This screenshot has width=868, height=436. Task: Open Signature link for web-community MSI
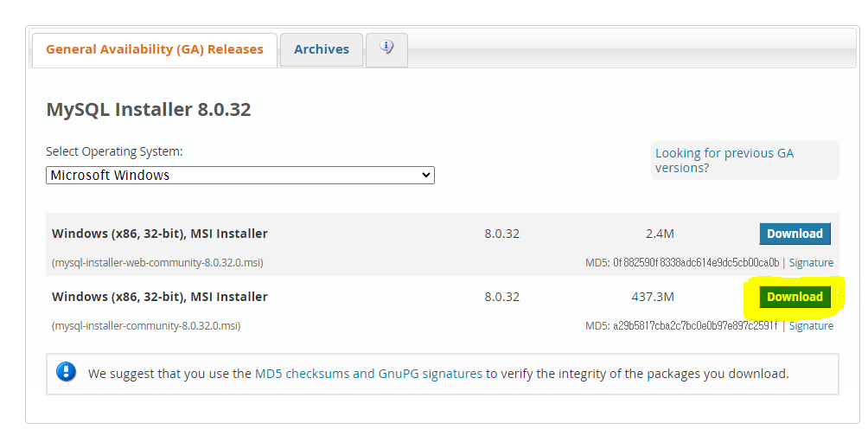[x=811, y=263]
